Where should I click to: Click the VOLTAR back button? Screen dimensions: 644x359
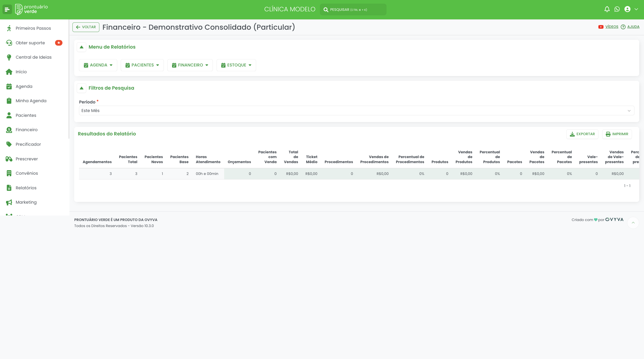[86, 27]
